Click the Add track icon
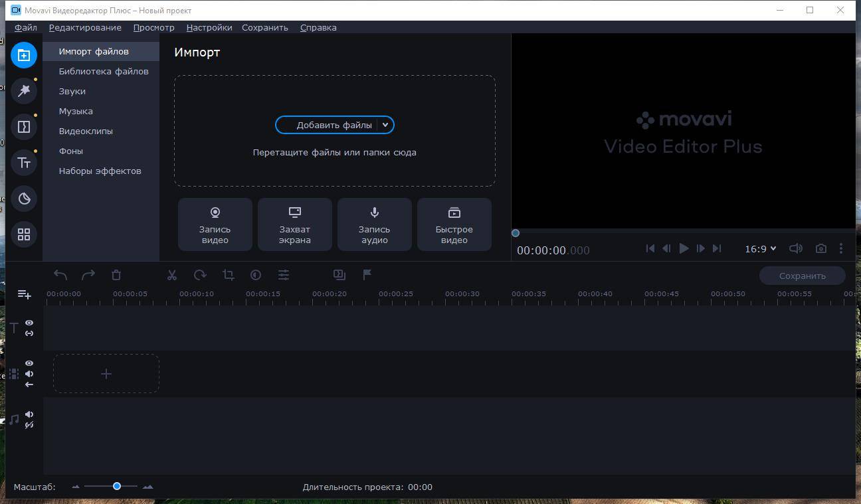 [x=24, y=294]
